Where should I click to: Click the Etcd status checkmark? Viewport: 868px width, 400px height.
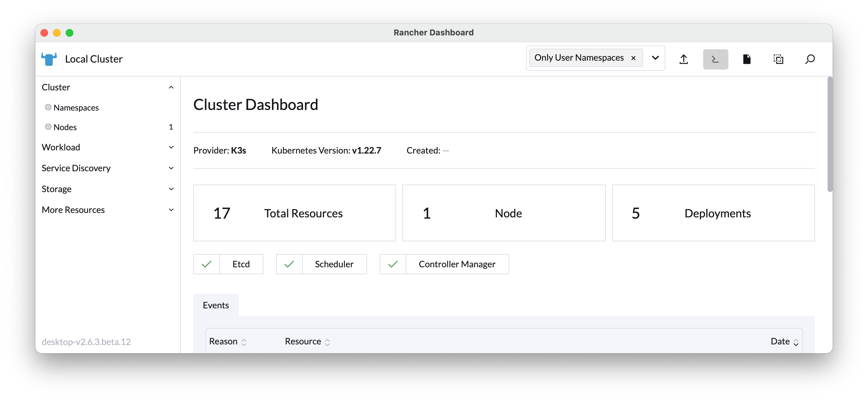[207, 264]
